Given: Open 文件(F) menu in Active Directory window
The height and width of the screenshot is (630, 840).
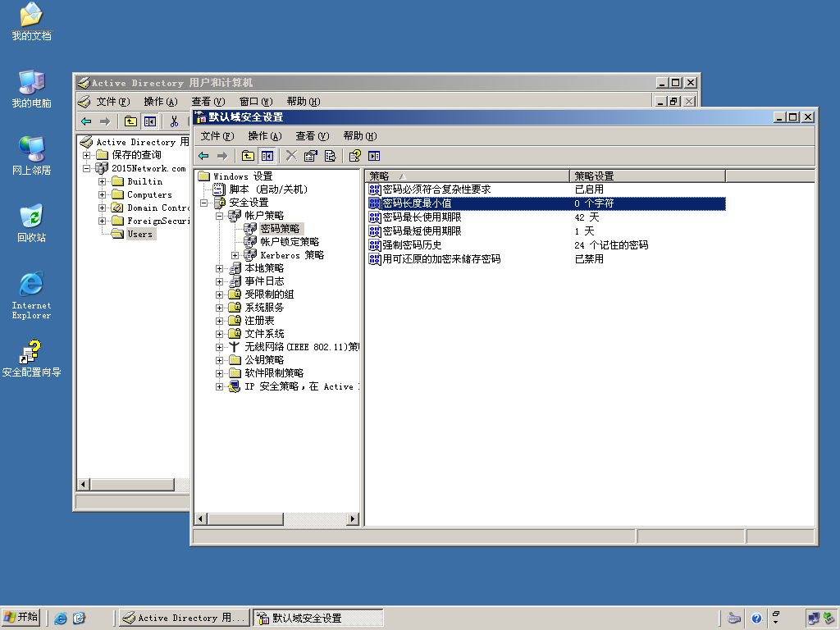Looking at the screenshot, I should point(113,102).
